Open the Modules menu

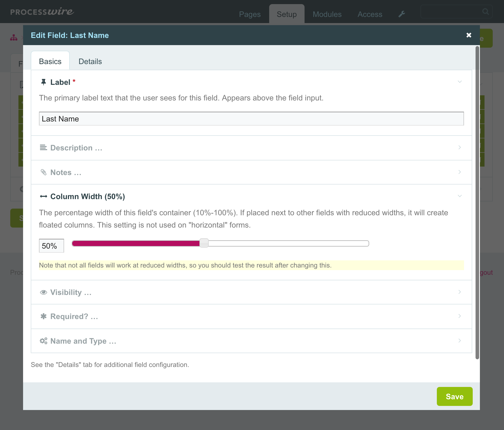pos(327,14)
